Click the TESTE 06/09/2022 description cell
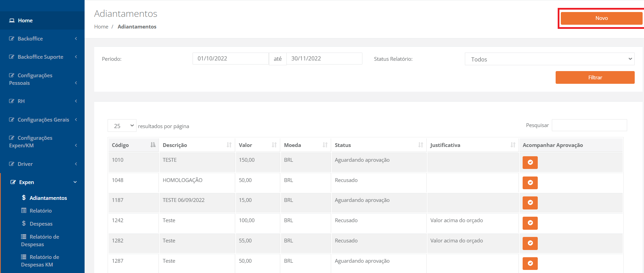The height and width of the screenshot is (273, 644). [197, 203]
